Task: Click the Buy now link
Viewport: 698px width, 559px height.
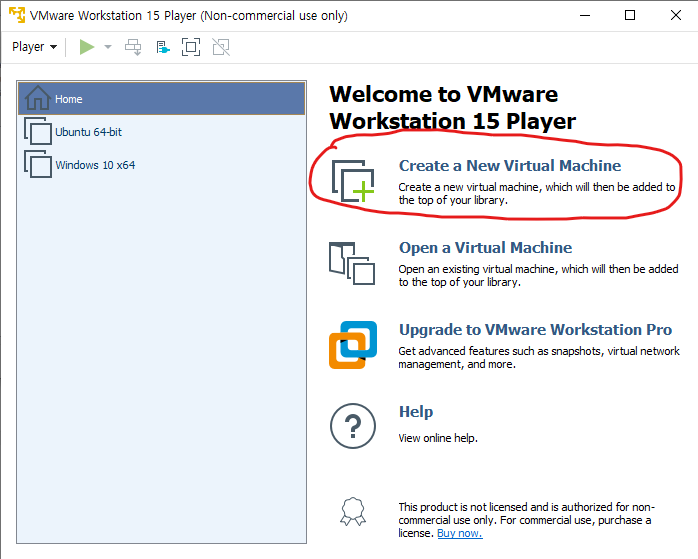Action: click(x=460, y=533)
